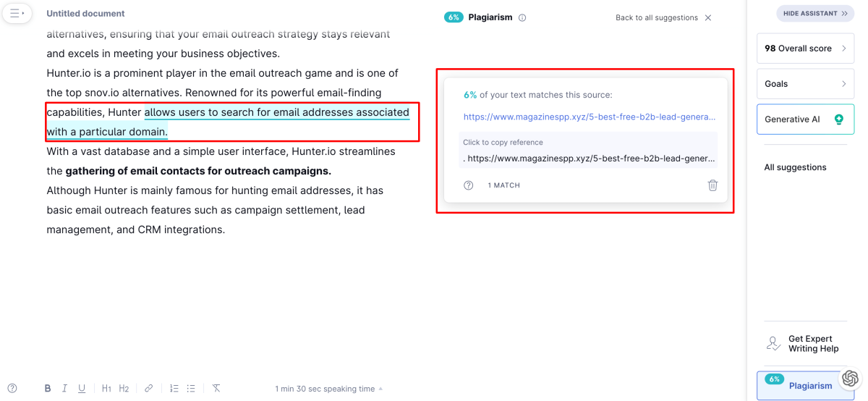Open the magazinespp.xyz source link
This screenshot has width=868, height=401.
tap(590, 117)
